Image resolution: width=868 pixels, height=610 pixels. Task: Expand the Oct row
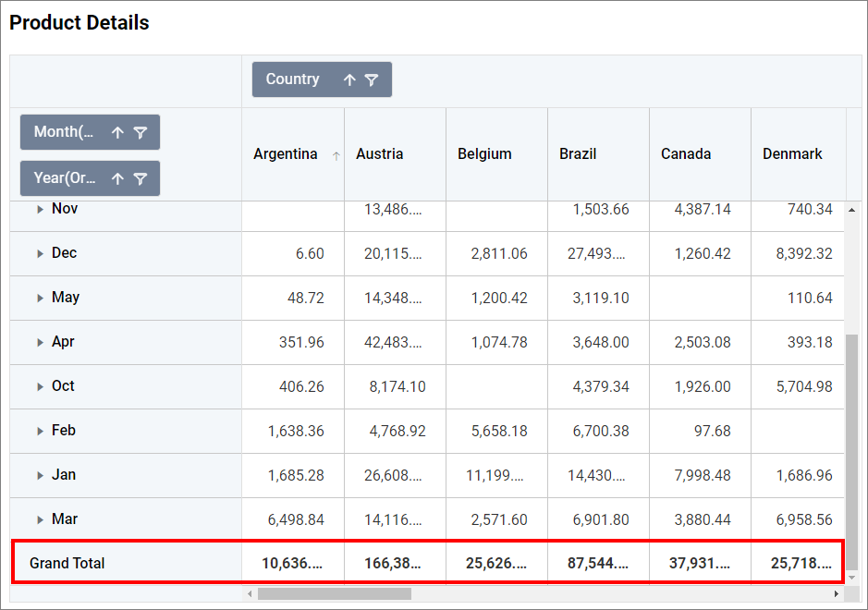[40, 387]
